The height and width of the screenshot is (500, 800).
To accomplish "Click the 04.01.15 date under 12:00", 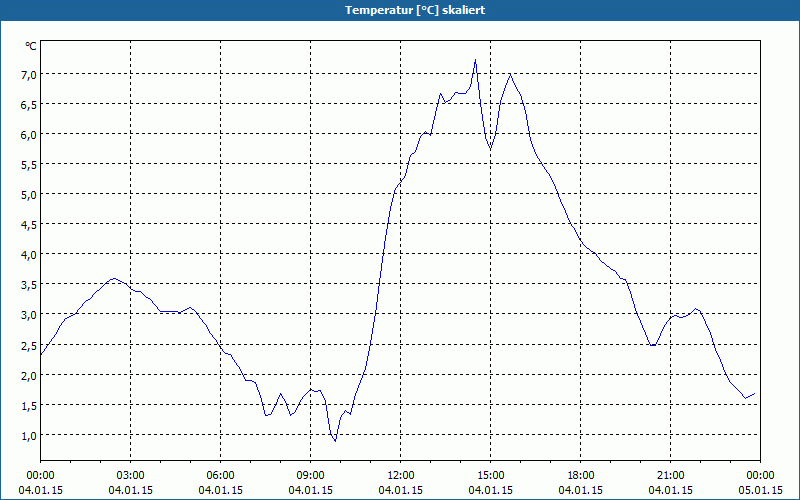I will 401,490.
